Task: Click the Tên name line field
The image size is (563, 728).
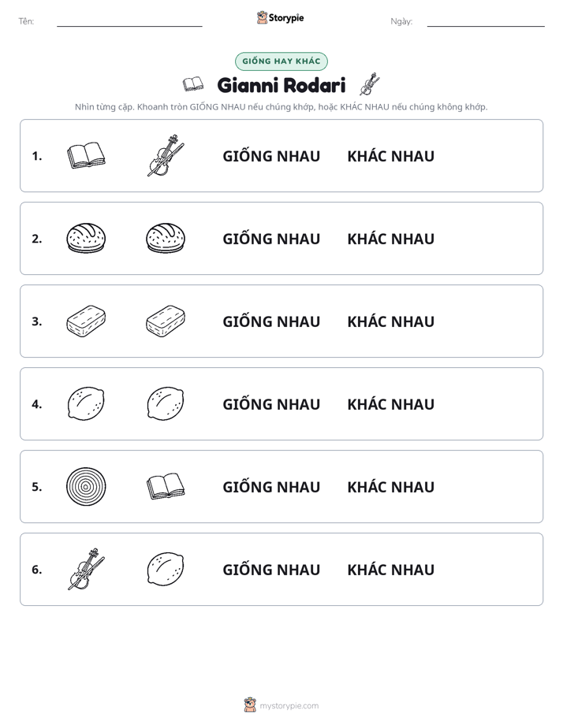Action: [x=129, y=22]
